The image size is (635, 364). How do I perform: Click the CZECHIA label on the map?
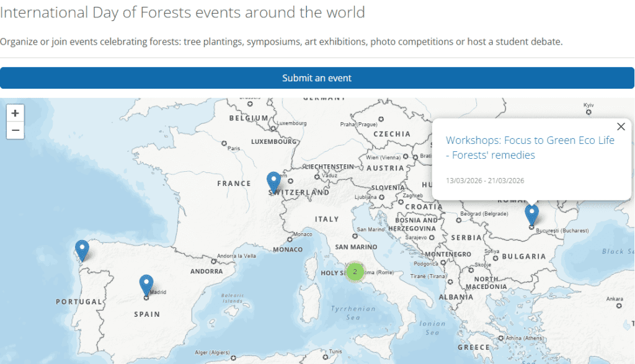click(x=392, y=134)
